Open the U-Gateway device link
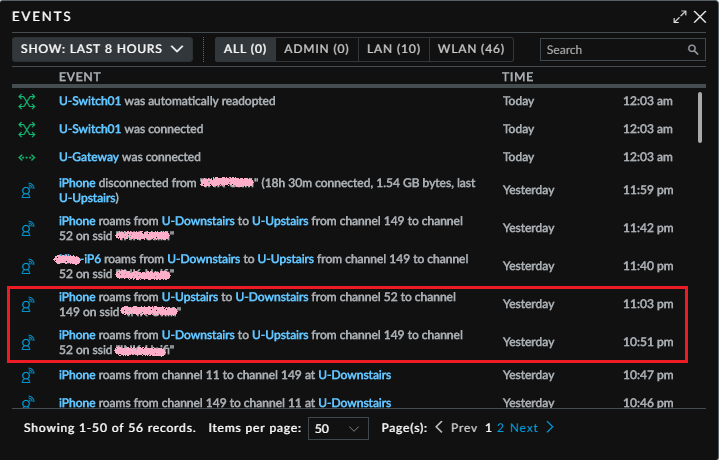Screen dimensions: 719x460 tap(89, 157)
